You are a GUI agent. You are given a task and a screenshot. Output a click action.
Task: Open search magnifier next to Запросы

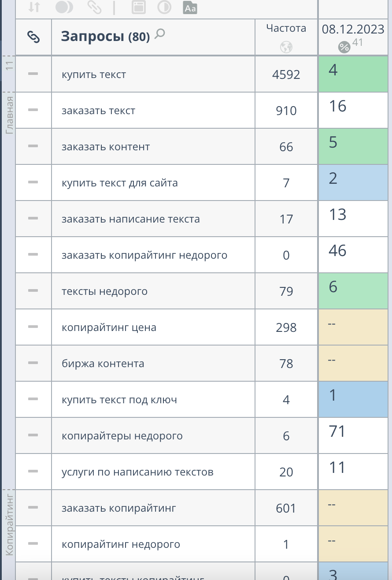tap(160, 33)
